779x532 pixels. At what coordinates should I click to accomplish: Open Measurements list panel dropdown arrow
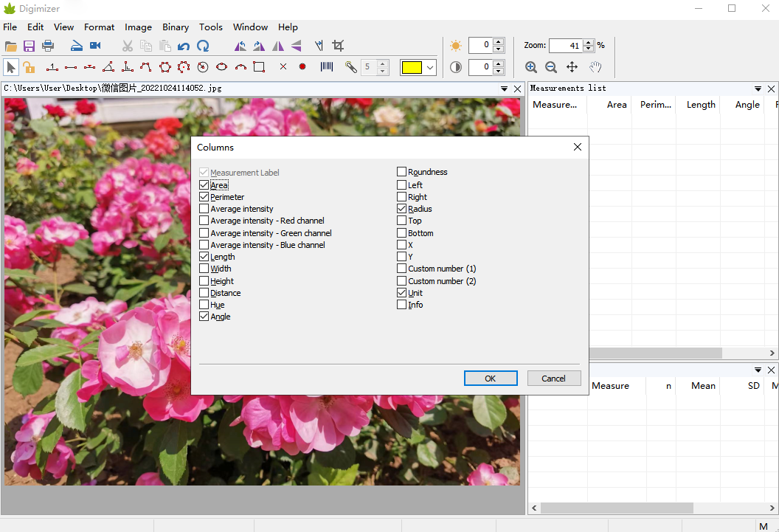pyautogui.click(x=758, y=89)
